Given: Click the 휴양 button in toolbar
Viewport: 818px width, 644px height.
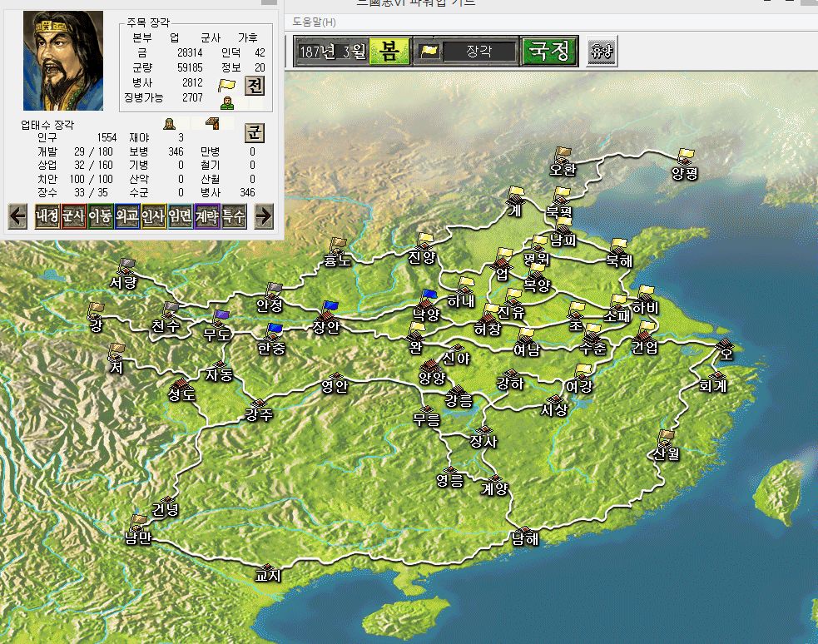Looking at the screenshot, I should click(x=602, y=52).
